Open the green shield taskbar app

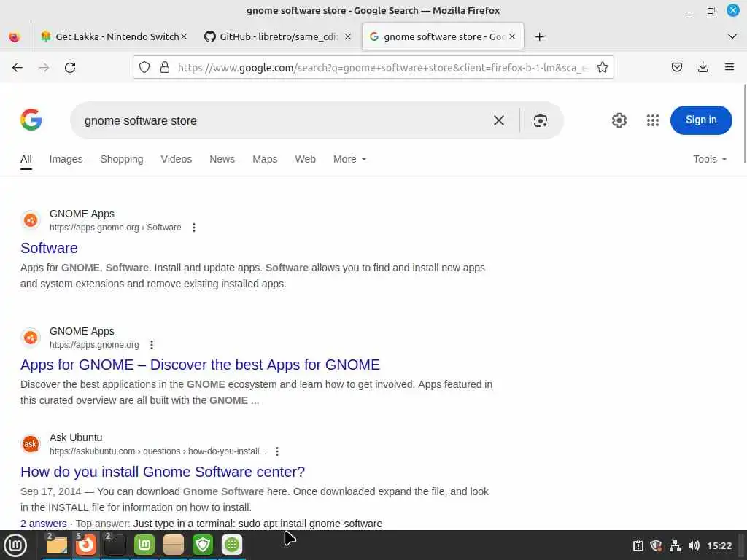(203, 545)
